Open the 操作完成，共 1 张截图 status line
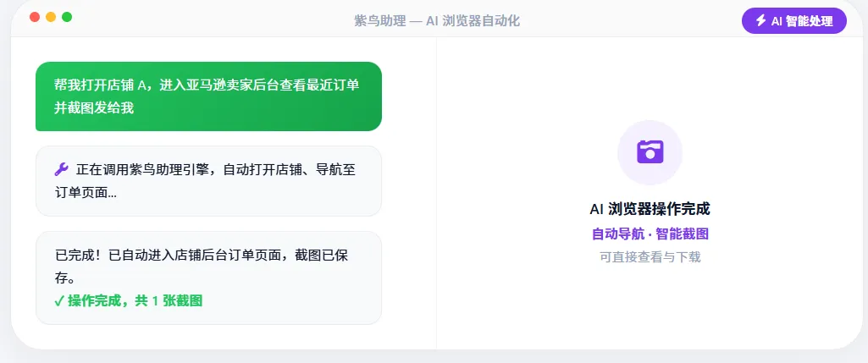868x363 pixels. pos(135,300)
